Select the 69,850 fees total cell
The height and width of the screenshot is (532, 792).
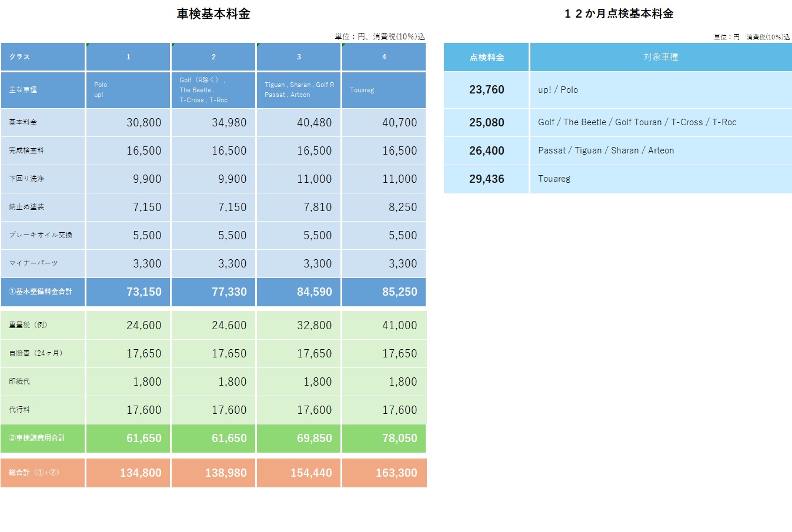pyautogui.click(x=299, y=439)
